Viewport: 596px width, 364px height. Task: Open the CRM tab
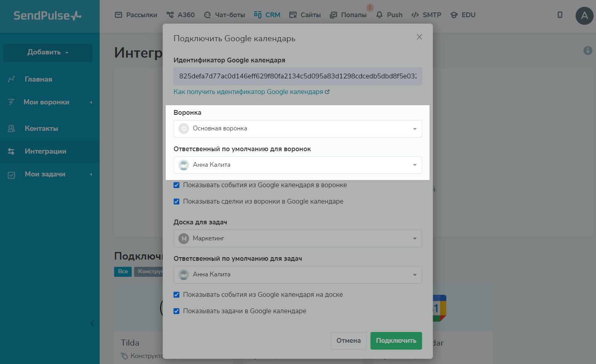point(267,15)
